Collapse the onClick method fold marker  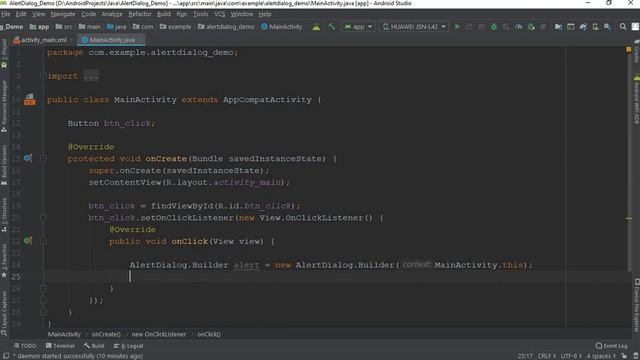pos(43,241)
